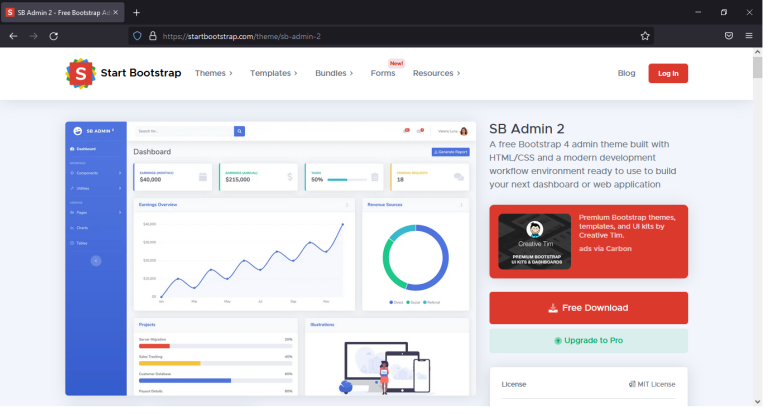The width and height of the screenshot is (768, 414).
Task: Expand the Templates dropdown menu
Action: point(273,73)
